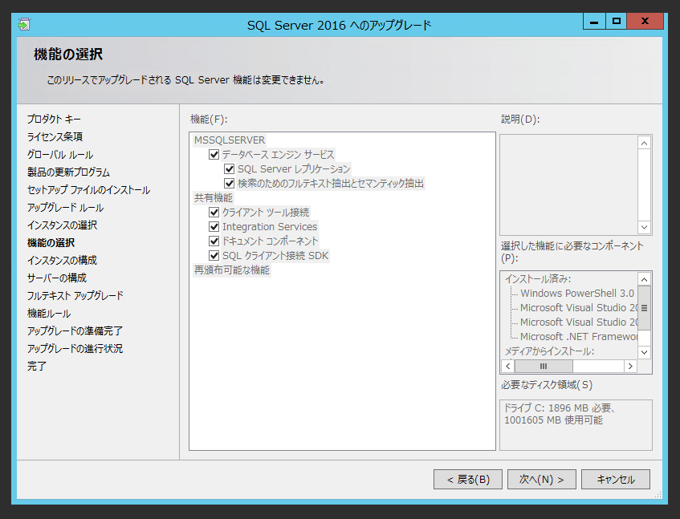Select インスタンスの選択 step in sidebar
This screenshot has width=680, height=519.
click(62, 225)
